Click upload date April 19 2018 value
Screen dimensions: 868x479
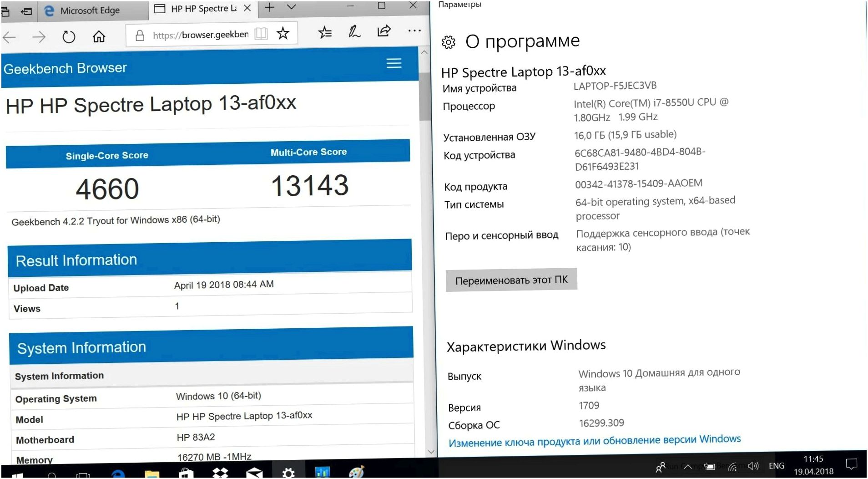[224, 285]
